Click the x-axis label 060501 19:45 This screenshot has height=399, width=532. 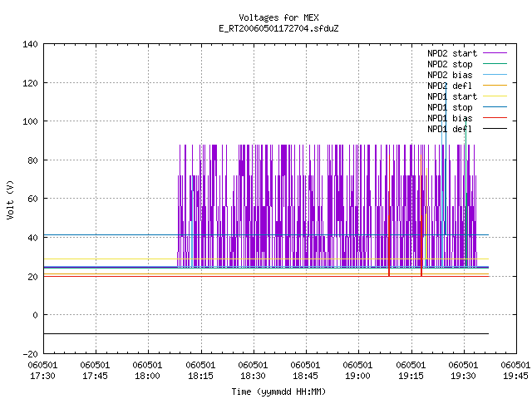pos(515,371)
